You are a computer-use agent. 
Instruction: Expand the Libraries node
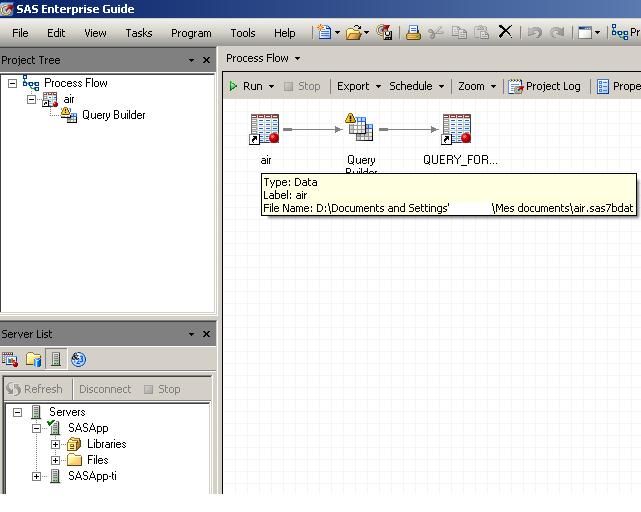(55, 445)
